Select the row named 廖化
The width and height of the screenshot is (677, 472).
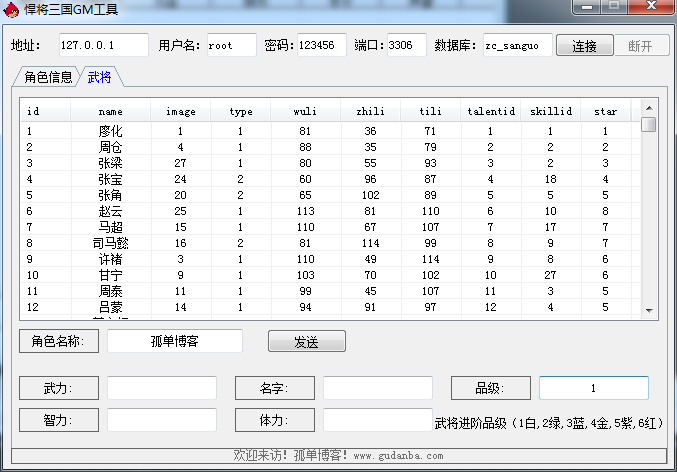(330, 131)
